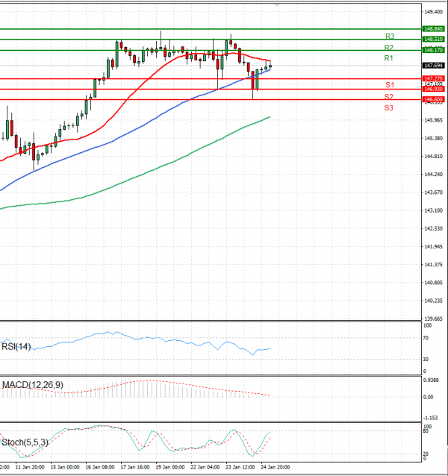Select the red 146.600 price tag
This screenshot has height=476, width=448.
(x=433, y=99)
